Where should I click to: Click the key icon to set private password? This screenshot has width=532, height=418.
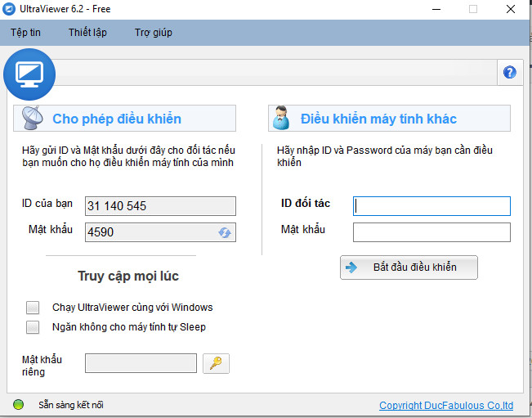coord(216,363)
